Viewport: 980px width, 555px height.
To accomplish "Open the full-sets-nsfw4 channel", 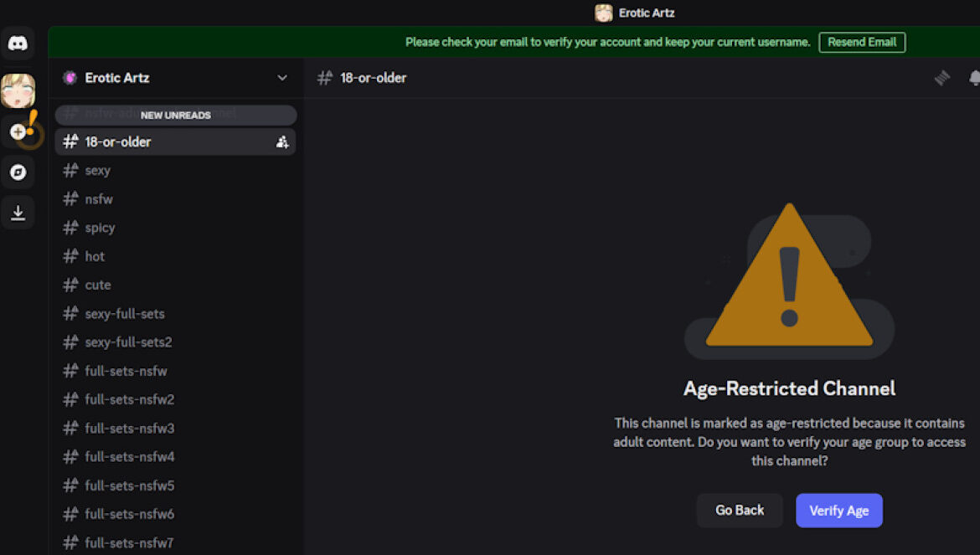I will coord(176,457).
